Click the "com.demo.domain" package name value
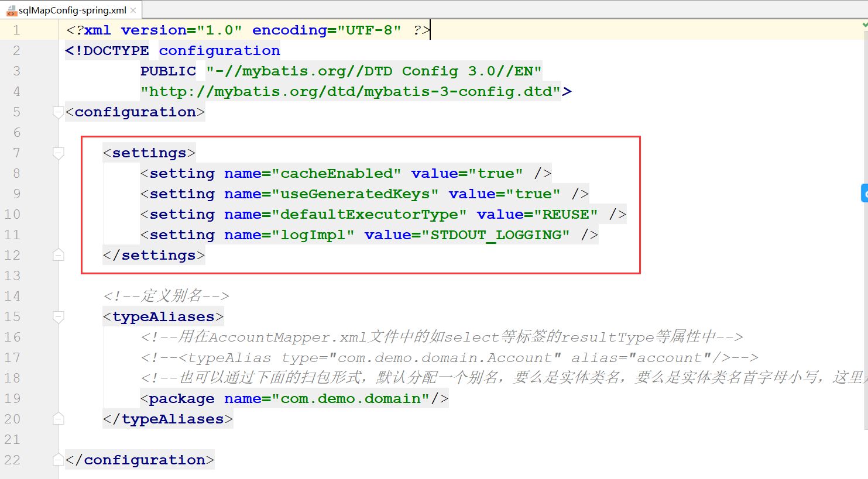Image resolution: width=868 pixels, height=479 pixels. (x=351, y=399)
